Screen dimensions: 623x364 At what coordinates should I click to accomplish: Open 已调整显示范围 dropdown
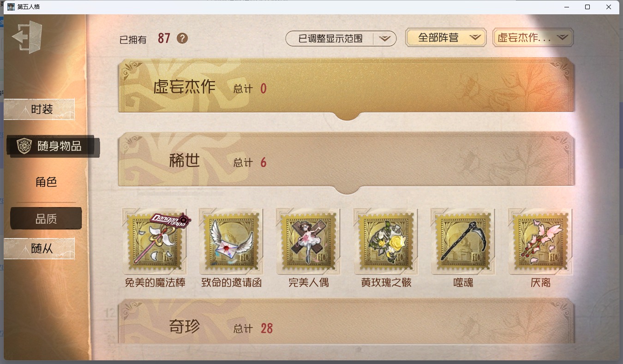coord(341,39)
